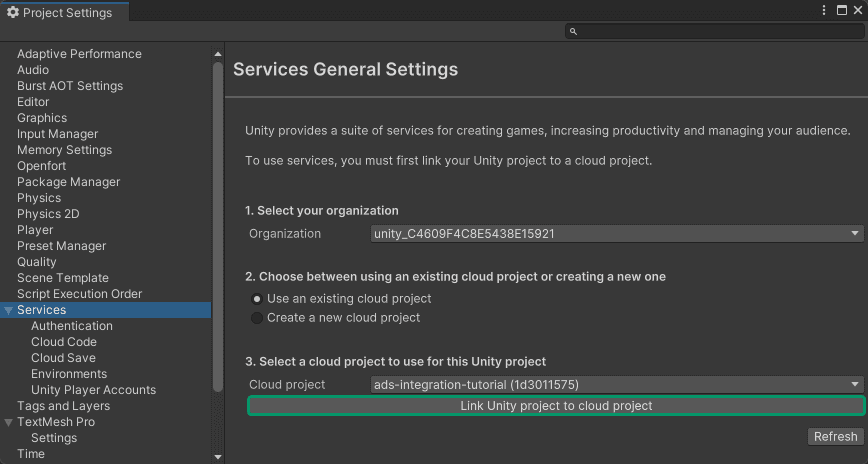
Task: Select the TextMesh Pro category
Action: pyautogui.click(x=56, y=422)
